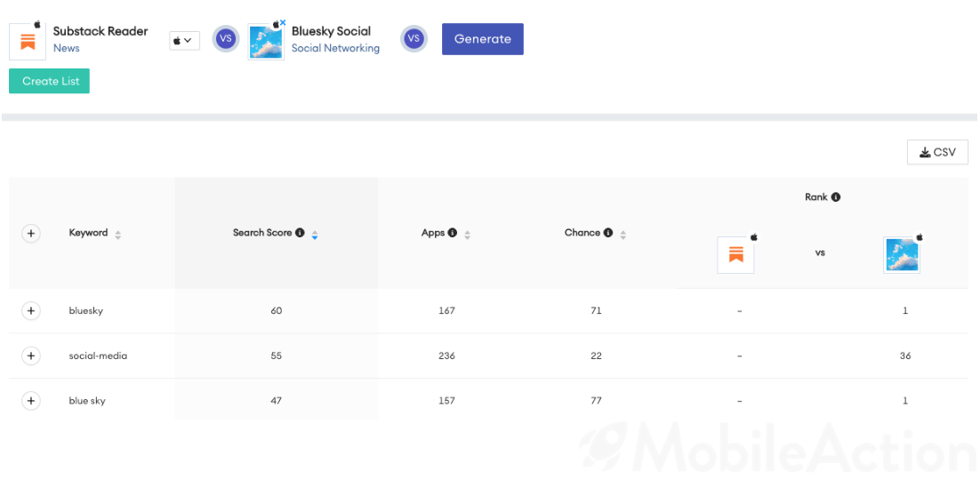The width and height of the screenshot is (980, 480).
Task: Expand the bluesky keyword row
Action: tap(30, 310)
